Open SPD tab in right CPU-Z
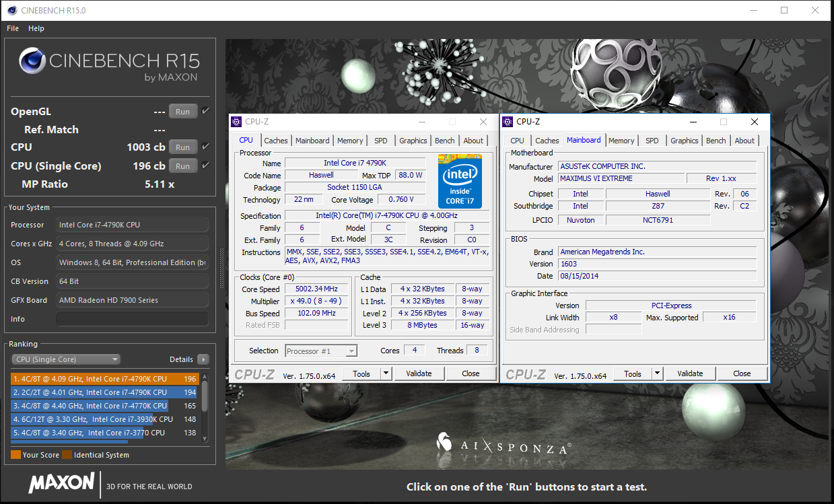Viewport: 834px width, 504px height. coord(652,141)
